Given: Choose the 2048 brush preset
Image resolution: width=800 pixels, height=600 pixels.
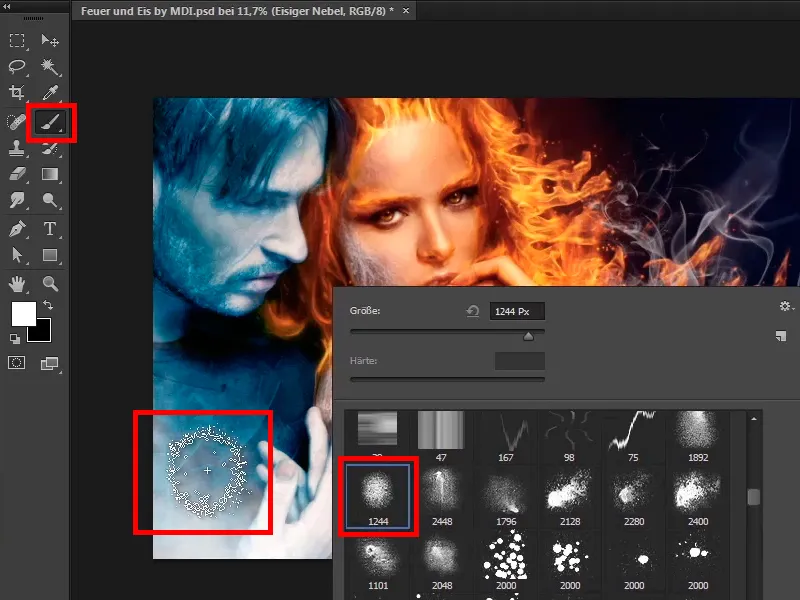Looking at the screenshot, I should 442,560.
